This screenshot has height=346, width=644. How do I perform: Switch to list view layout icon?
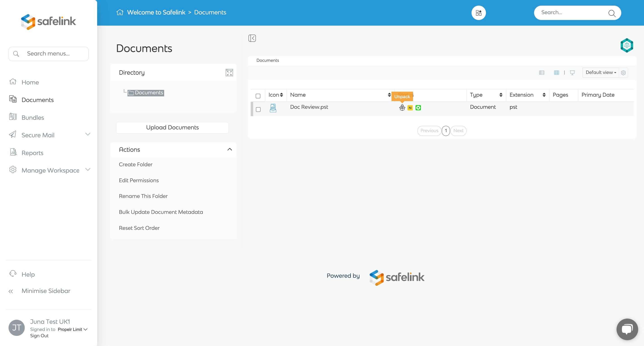coord(541,73)
